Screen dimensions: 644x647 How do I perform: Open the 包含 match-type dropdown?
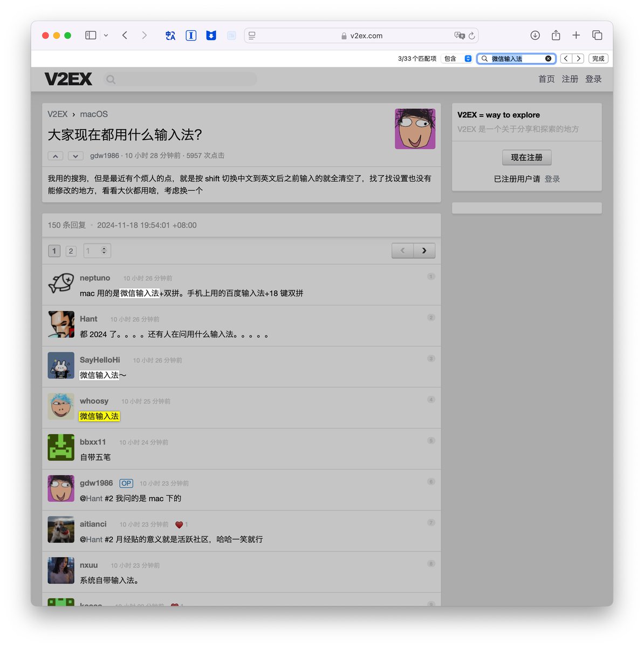(x=457, y=59)
